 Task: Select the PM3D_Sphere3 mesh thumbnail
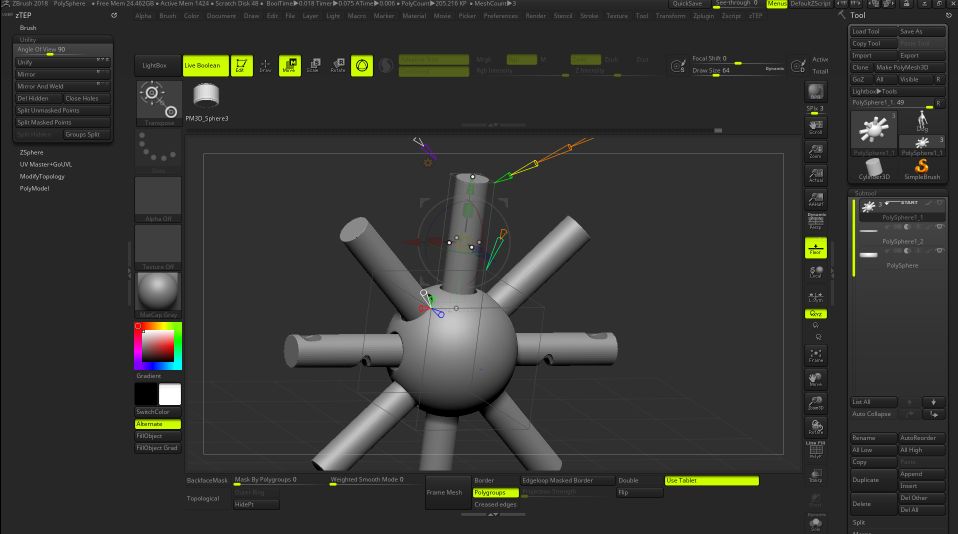coord(206,96)
